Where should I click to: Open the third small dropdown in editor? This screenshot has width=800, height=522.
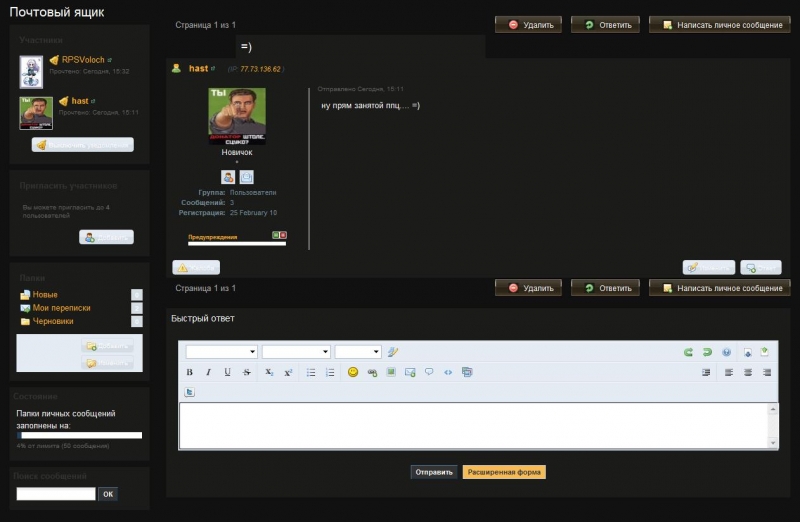(358, 352)
